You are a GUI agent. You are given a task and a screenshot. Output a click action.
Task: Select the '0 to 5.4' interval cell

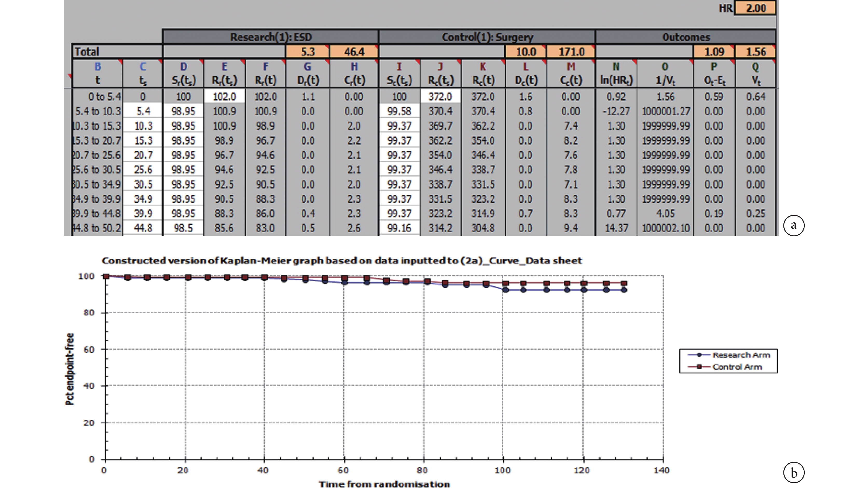point(98,97)
